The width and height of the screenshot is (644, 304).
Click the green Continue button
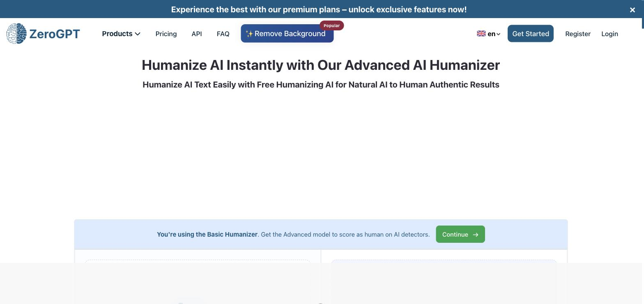click(x=460, y=234)
